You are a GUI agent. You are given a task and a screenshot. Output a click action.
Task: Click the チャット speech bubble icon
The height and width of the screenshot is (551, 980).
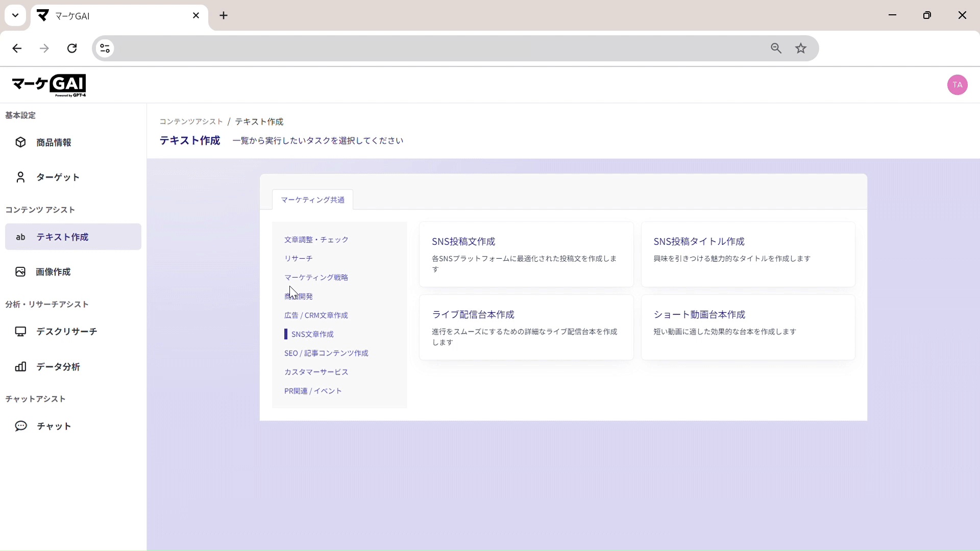pyautogui.click(x=20, y=426)
